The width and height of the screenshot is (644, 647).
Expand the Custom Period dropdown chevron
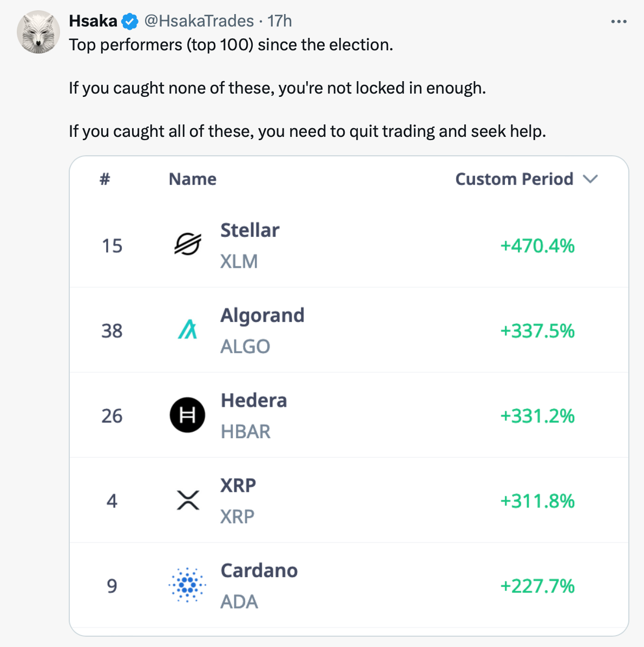(590, 179)
